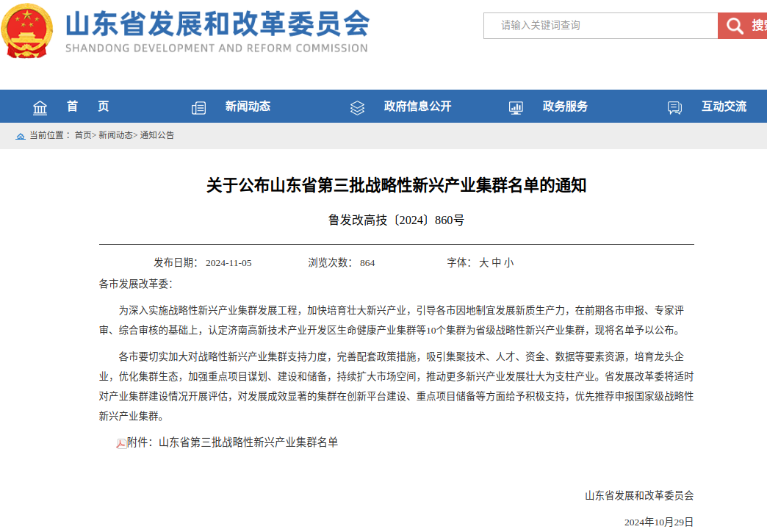Set font size to 小
This screenshot has height=532, width=767.
click(508, 262)
